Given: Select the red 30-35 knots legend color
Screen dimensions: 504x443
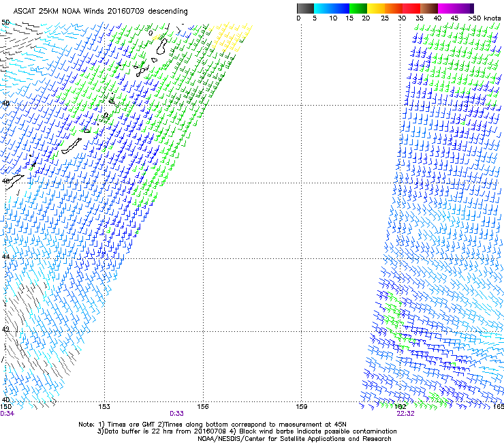Looking at the screenshot, I should (x=411, y=8).
